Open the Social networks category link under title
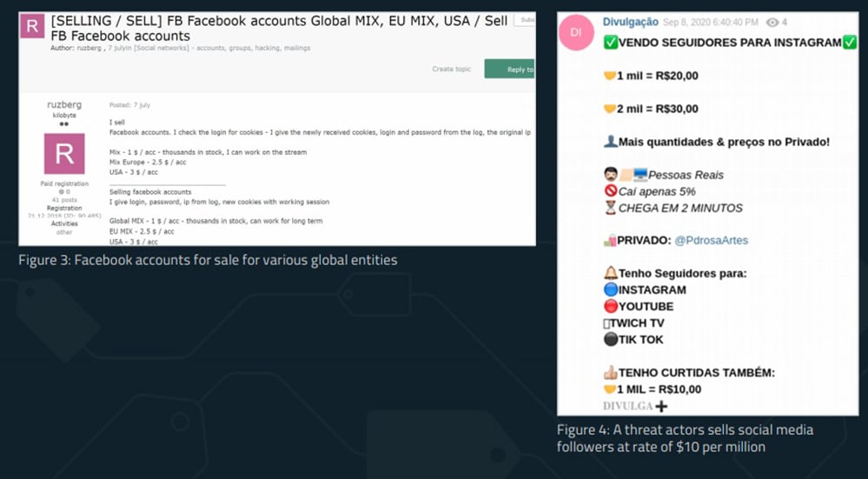This screenshot has width=868, height=479. [x=161, y=48]
